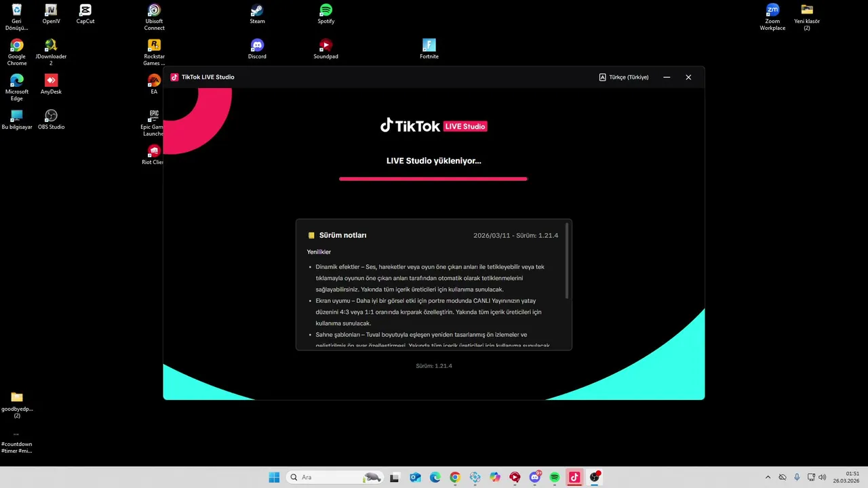Screen dimensions: 868x488
Task: Open Copilot from the taskbar
Action: tap(495, 477)
